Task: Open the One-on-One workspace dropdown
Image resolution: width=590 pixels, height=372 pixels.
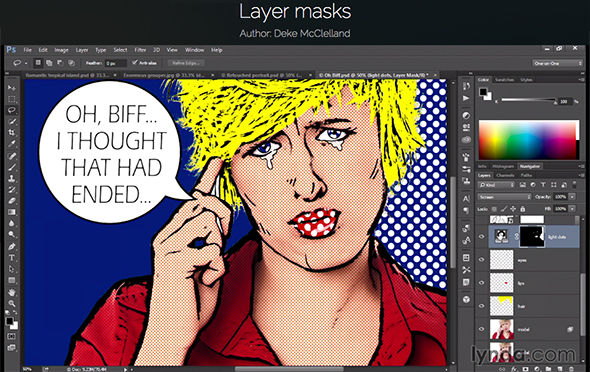Action: click(557, 63)
